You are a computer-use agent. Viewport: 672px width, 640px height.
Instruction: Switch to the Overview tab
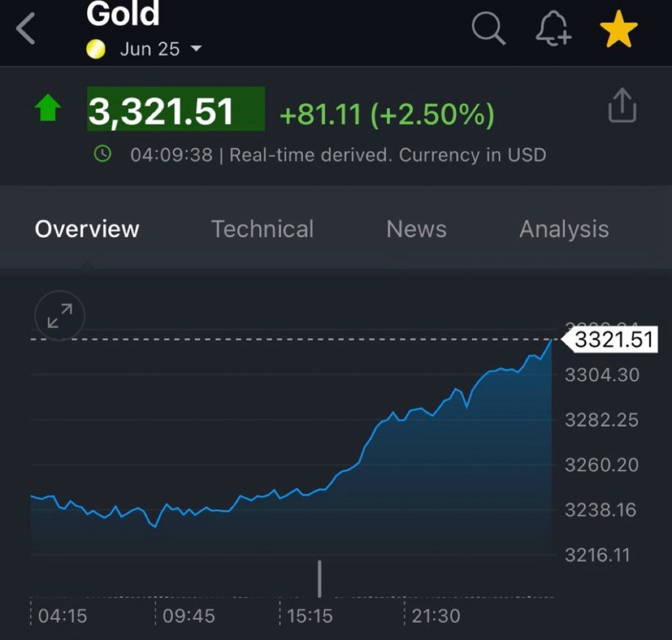(87, 229)
